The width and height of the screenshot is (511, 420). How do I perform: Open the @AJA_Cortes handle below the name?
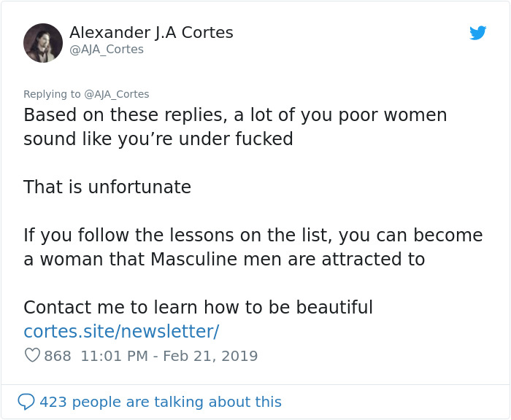pyautogui.click(x=107, y=50)
